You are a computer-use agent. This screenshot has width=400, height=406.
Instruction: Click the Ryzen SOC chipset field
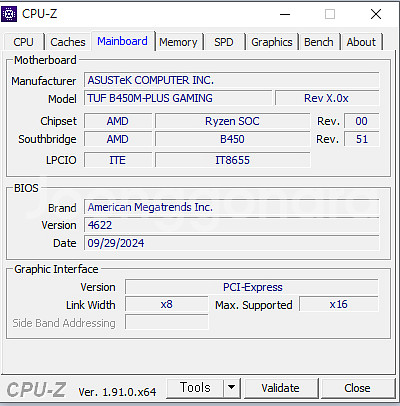coord(232,121)
